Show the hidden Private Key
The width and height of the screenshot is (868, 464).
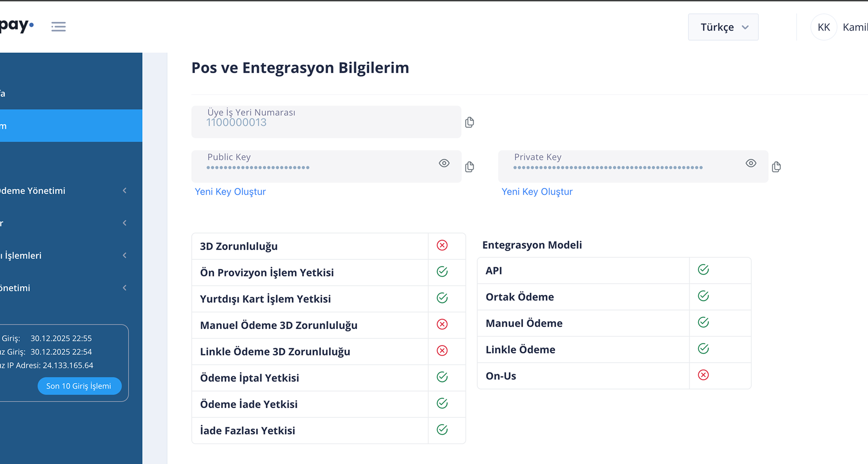751,163
